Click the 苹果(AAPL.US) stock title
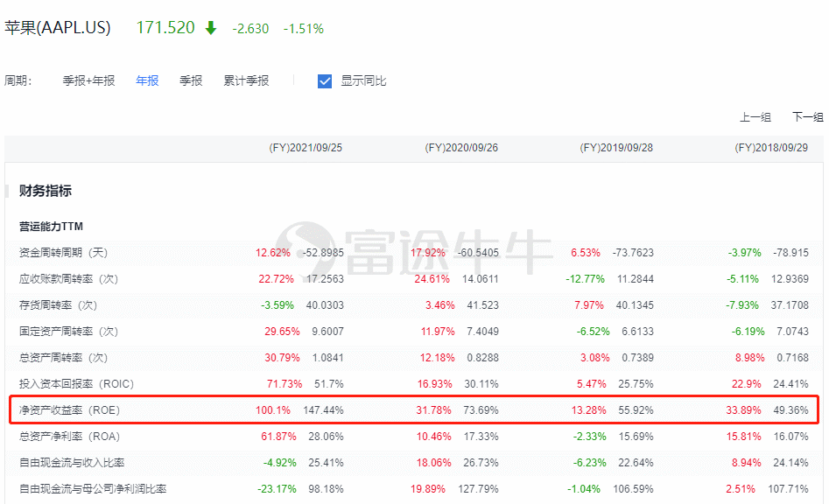The height and width of the screenshot is (504, 829). (x=58, y=27)
